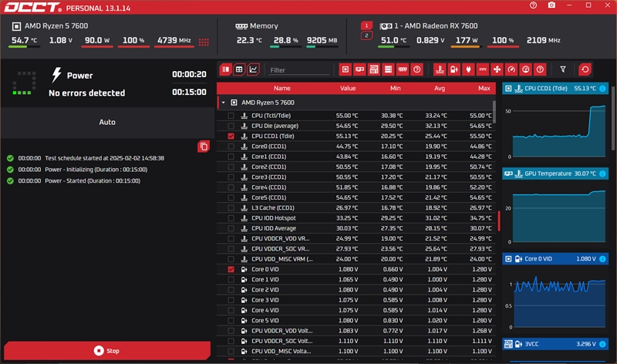Check the L3 Cache (CCD1) checkbox
617x364 pixels.
(x=231, y=207)
